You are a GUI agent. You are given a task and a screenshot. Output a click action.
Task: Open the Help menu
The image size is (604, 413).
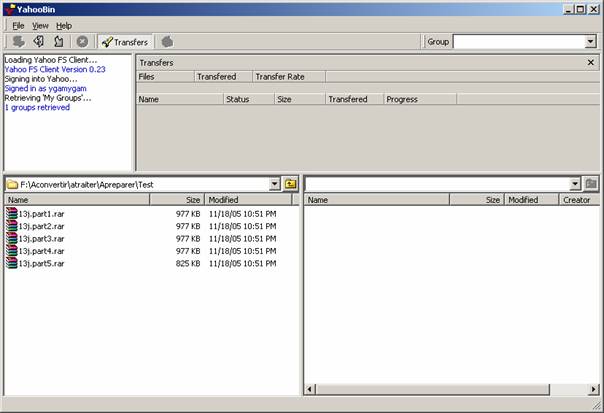64,26
